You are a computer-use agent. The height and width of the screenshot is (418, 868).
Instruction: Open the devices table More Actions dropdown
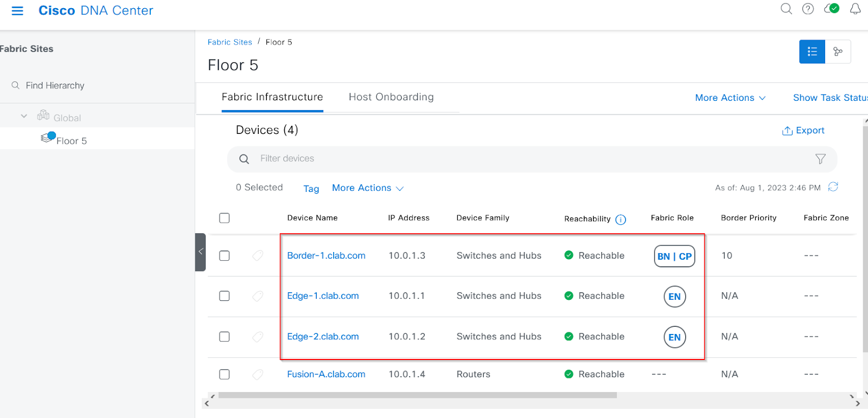(x=368, y=188)
